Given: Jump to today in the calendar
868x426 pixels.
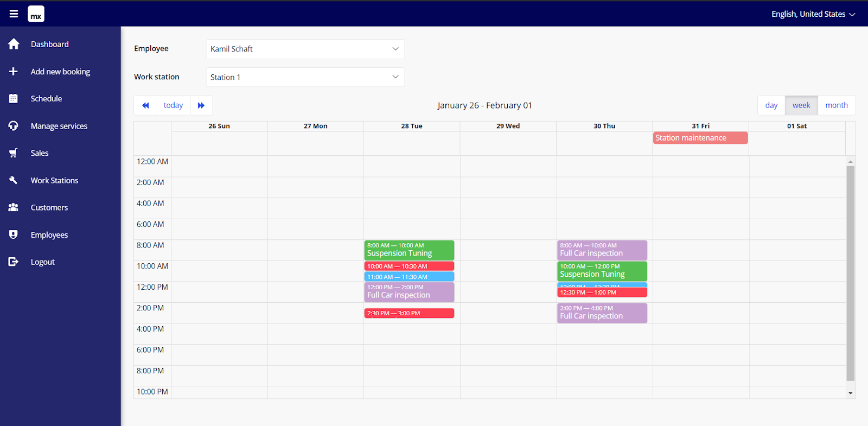Looking at the screenshot, I should 173,105.
